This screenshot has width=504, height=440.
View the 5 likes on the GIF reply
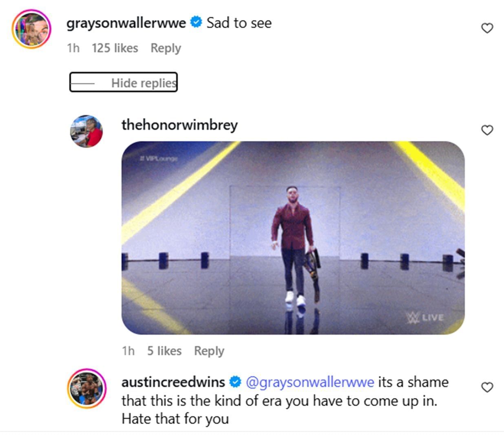point(164,351)
